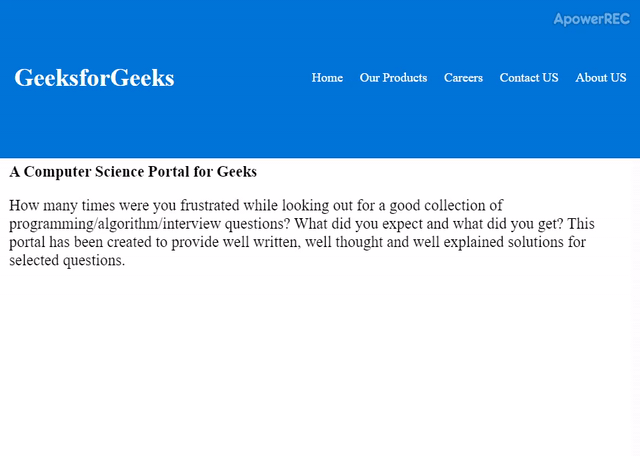Go to Our Products page
This screenshot has width=640, height=456.
(x=393, y=78)
